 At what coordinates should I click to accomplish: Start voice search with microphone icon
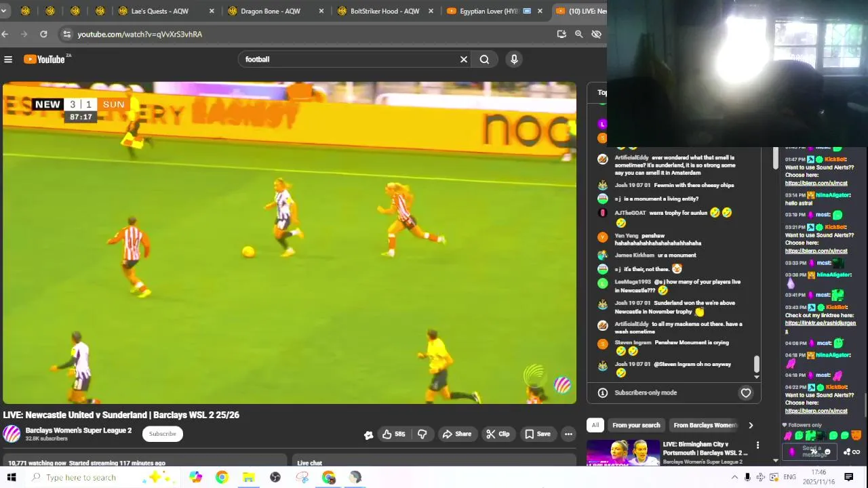click(514, 60)
